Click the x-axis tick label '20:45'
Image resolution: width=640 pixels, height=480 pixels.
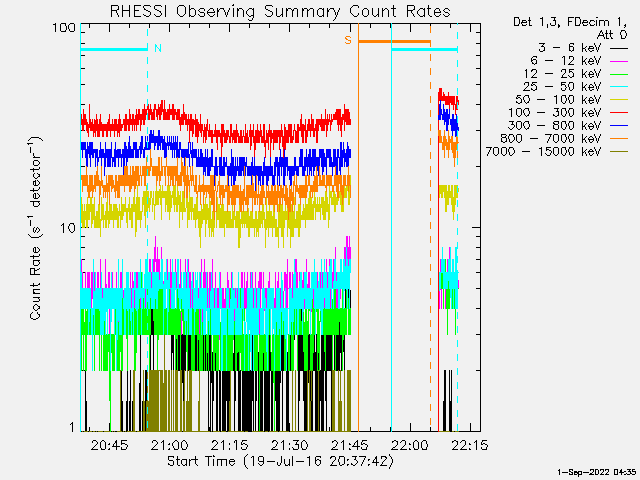(109, 445)
